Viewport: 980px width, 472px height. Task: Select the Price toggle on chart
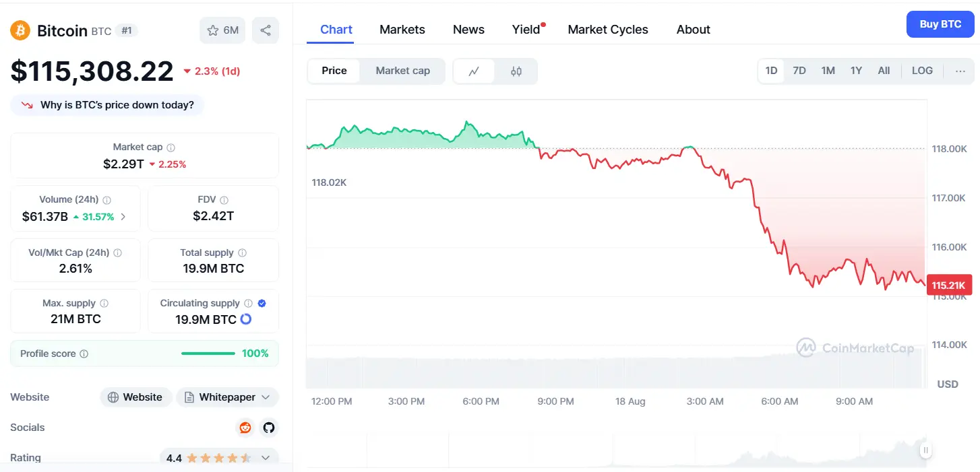tap(334, 71)
